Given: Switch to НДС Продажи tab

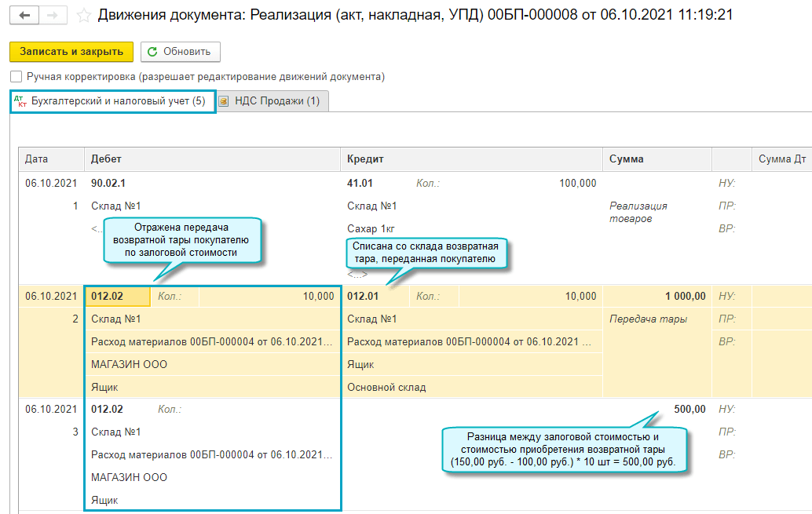Looking at the screenshot, I should (278, 101).
